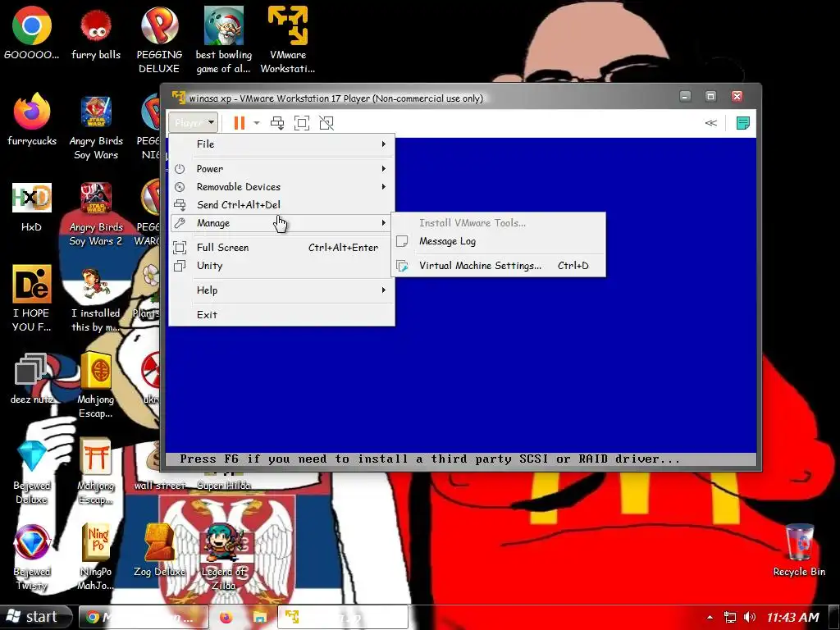Select Send Ctrl+Alt+Del menu entry
This screenshot has height=630, width=840.
pos(282,205)
